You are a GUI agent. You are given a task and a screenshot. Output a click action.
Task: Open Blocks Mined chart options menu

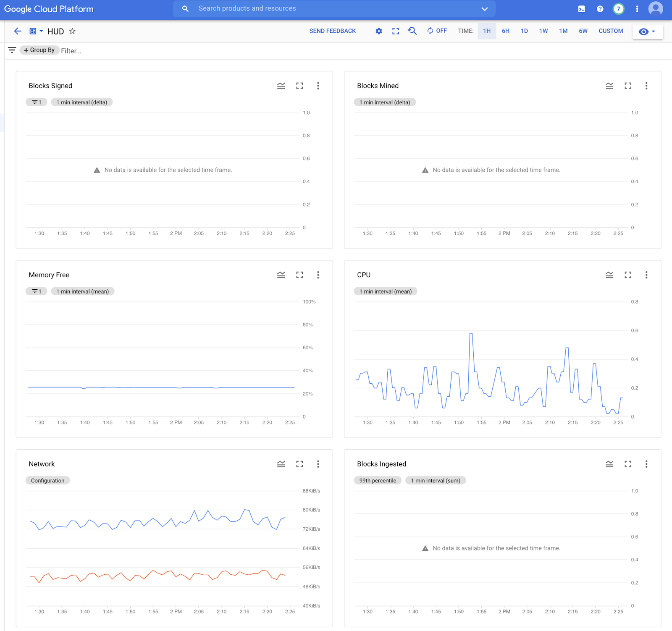pos(646,86)
